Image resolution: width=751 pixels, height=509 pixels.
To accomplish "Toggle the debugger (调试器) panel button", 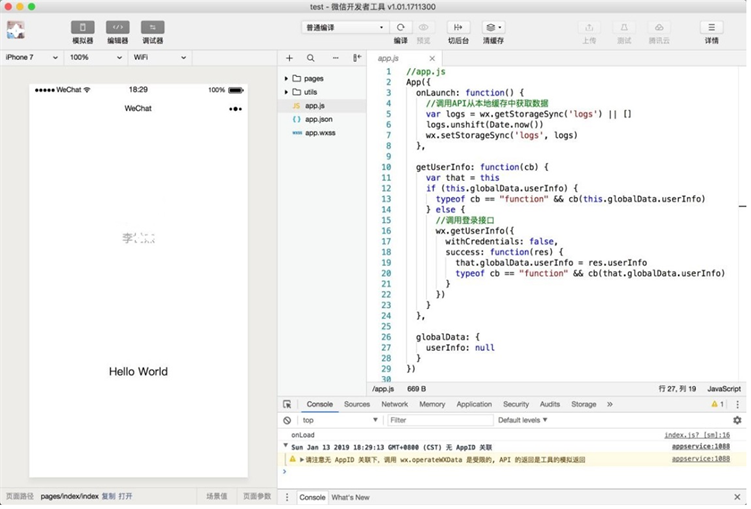I will coord(152,27).
